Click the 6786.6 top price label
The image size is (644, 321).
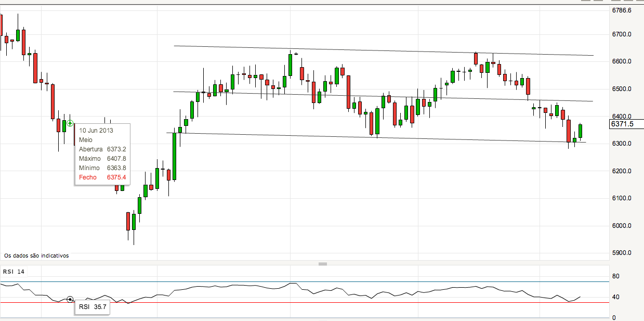pyautogui.click(x=622, y=10)
